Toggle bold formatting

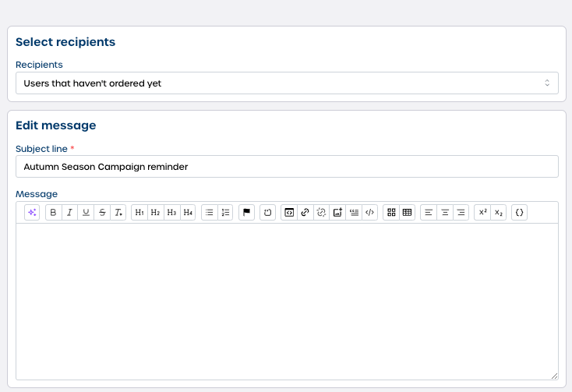(53, 212)
